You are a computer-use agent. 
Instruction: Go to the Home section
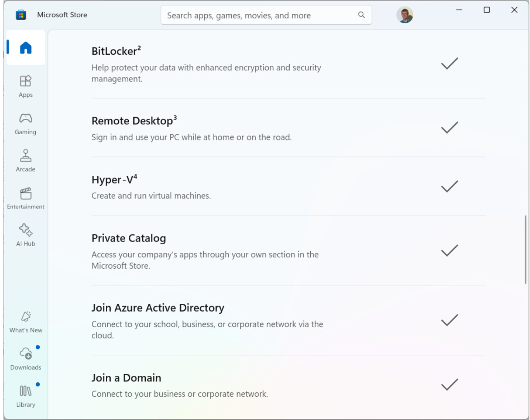(26, 48)
